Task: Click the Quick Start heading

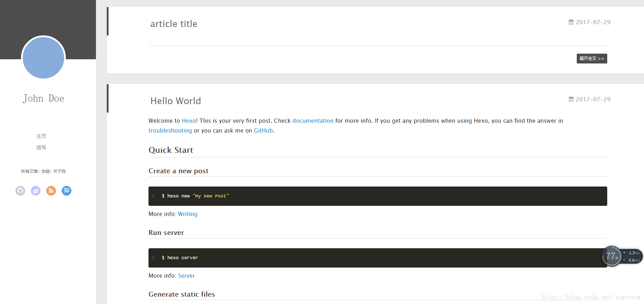Action: 171,150
